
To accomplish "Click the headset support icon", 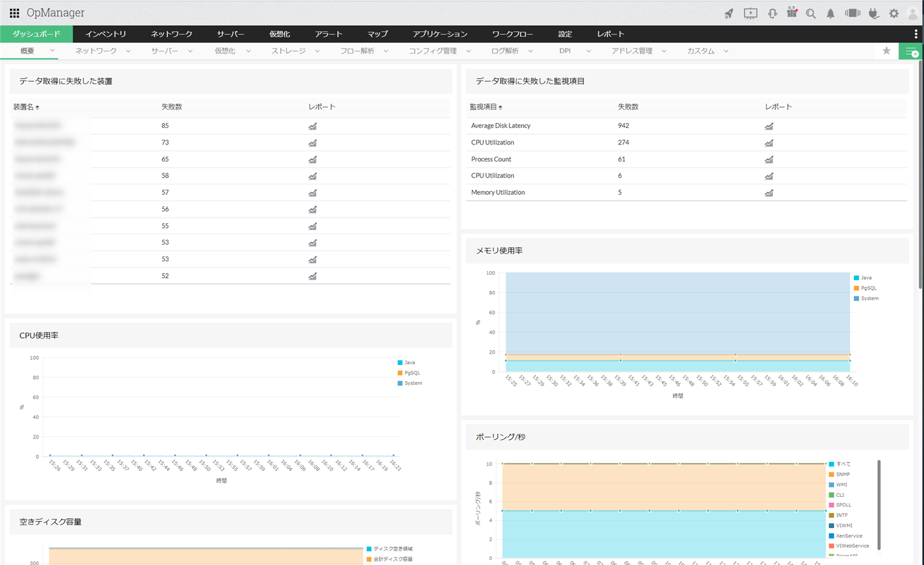I will click(x=772, y=14).
